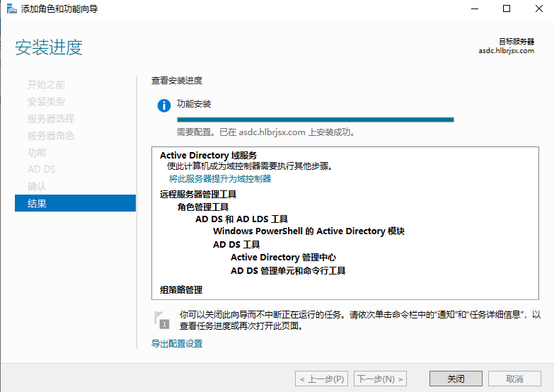The image size is (554, 392).
Task: Click the 下一步(N) button
Action: click(x=381, y=379)
